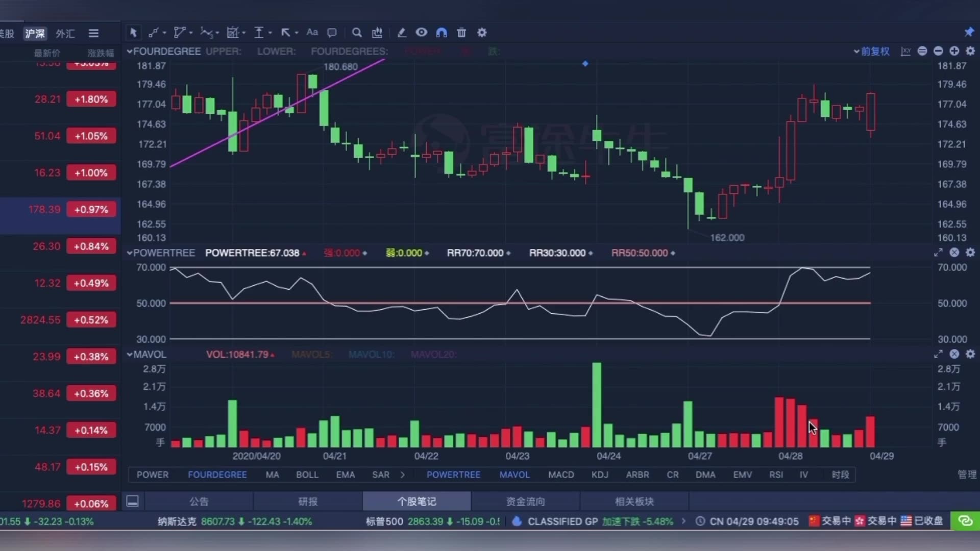The height and width of the screenshot is (551, 980).
Task: Maximize the POWERTREE sub-chart
Action: 938,253
